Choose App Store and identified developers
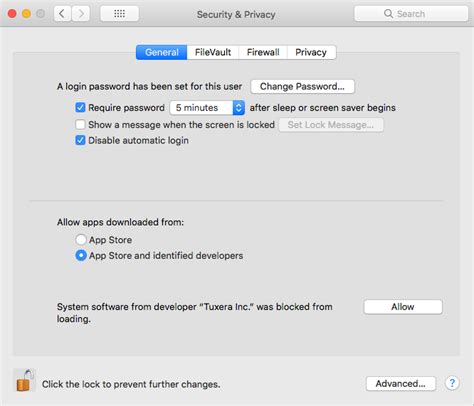 point(81,255)
